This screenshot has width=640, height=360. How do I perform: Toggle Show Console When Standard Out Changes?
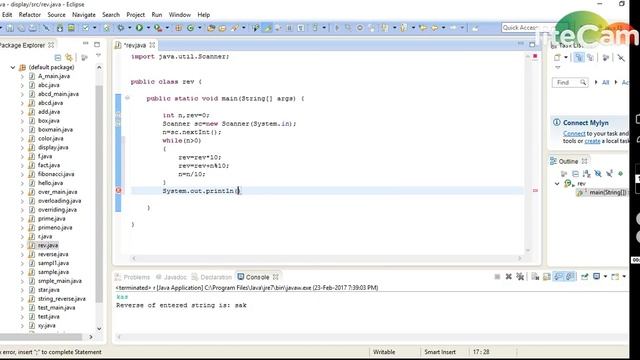(558, 277)
